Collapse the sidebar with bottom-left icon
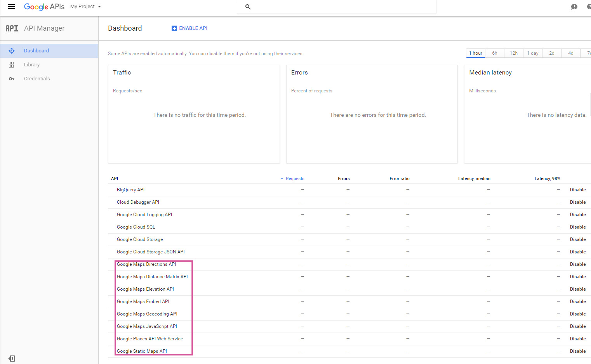Viewport: 591px width, 364px height. coord(12,359)
